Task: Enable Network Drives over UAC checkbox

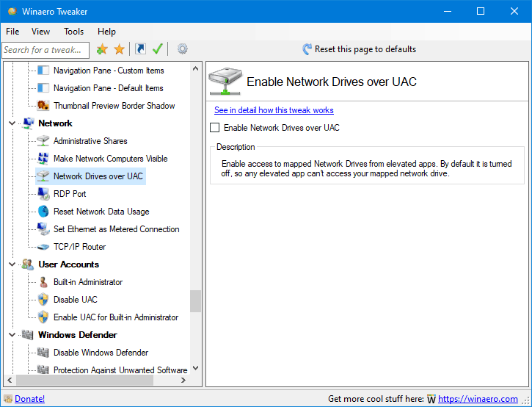Action: click(215, 128)
